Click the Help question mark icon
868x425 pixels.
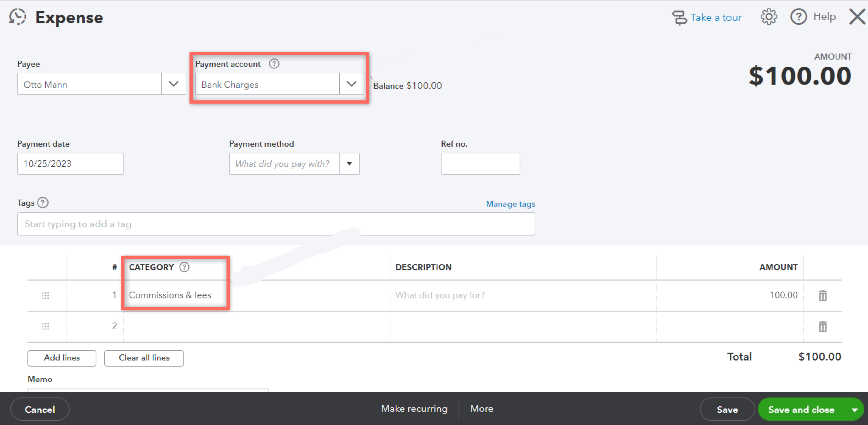pos(798,17)
